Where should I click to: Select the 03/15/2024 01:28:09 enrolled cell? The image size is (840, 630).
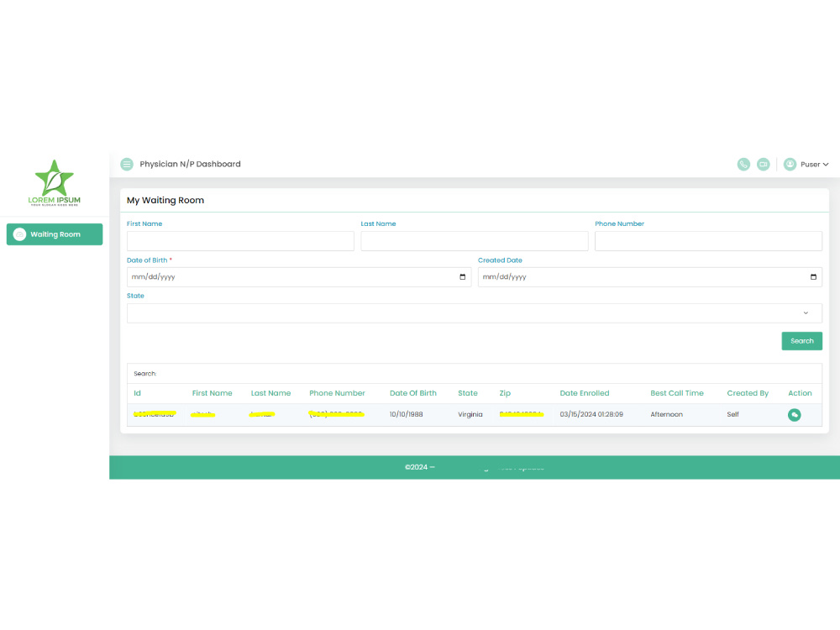click(x=591, y=415)
